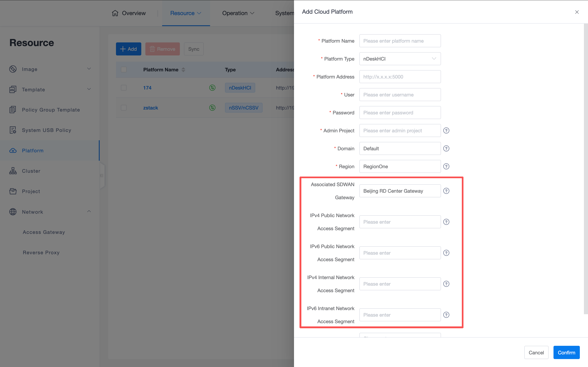This screenshot has width=588, height=367.
Task: Click the Overview home icon
Action: [x=115, y=13]
